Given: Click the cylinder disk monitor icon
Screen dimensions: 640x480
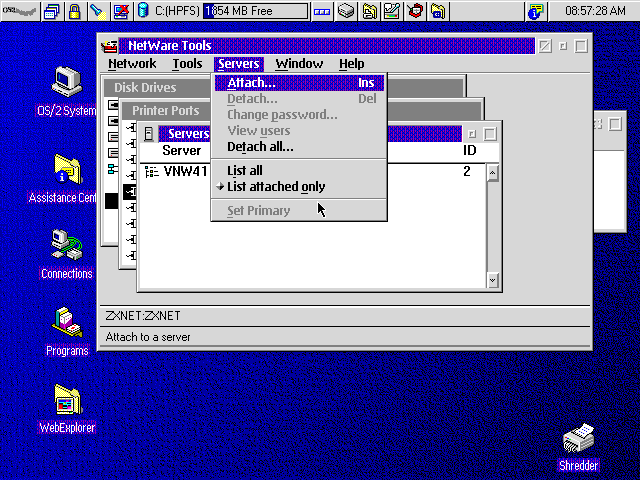Looking at the screenshot, I should pyautogui.click(x=143, y=11).
